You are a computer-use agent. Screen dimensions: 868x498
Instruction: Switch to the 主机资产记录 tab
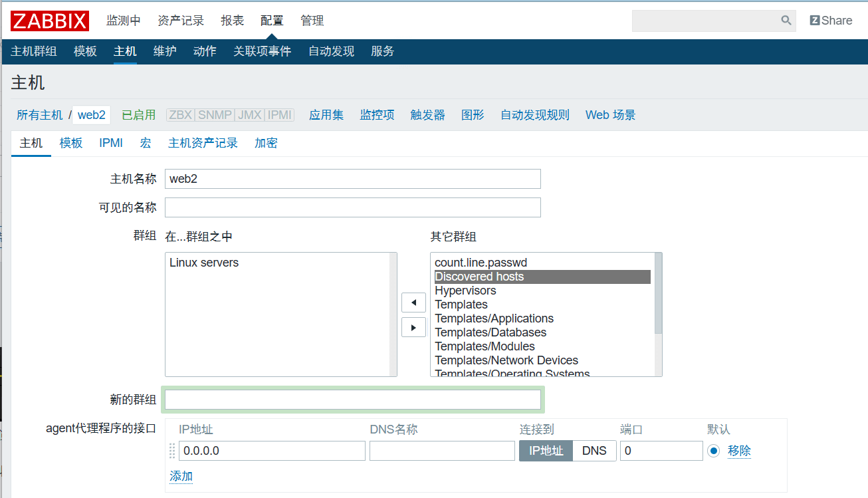click(203, 143)
